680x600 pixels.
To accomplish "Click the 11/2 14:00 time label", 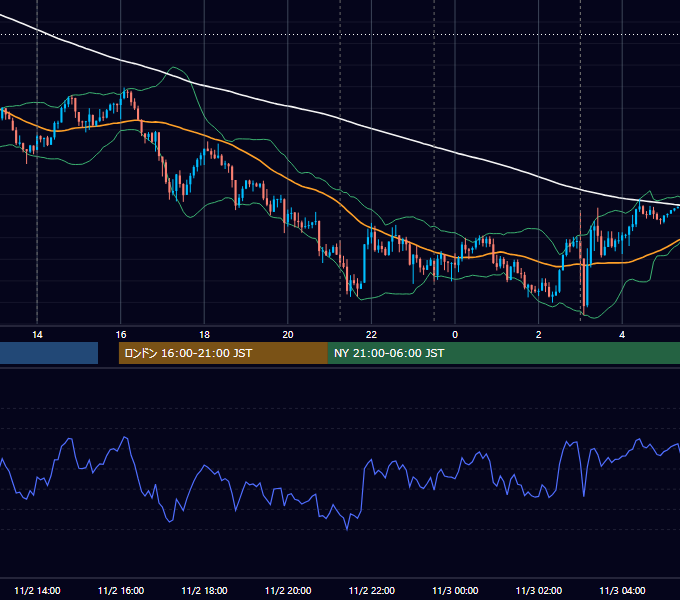I will (x=37, y=590).
